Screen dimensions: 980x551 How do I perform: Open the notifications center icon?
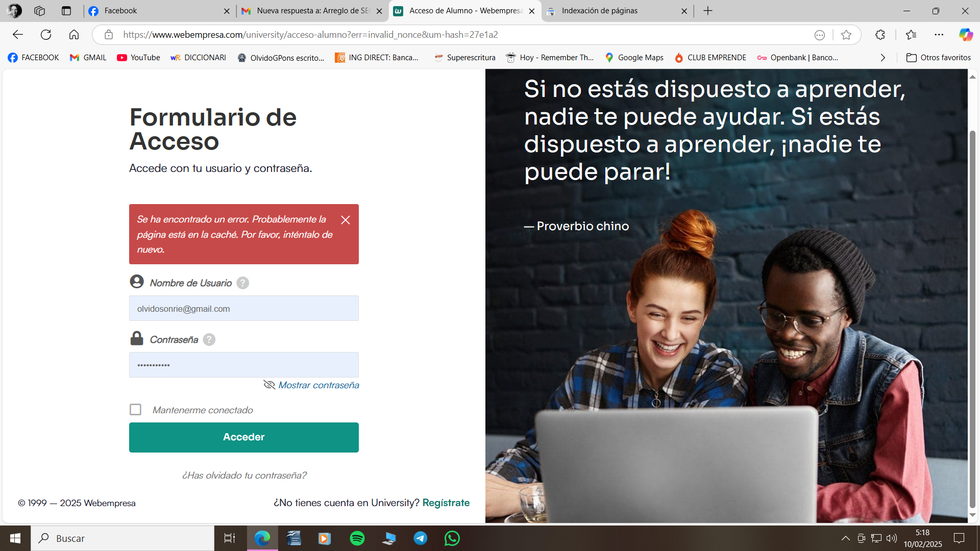(x=959, y=538)
